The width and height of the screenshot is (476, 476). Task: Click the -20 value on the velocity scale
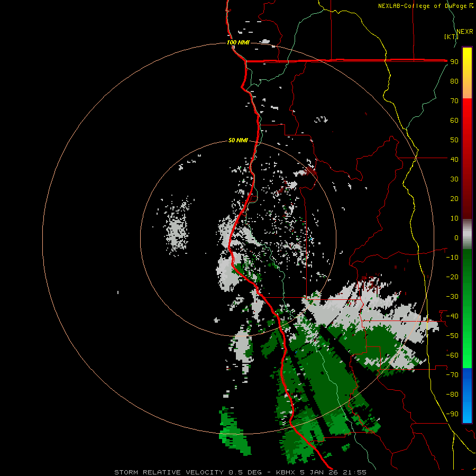click(x=452, y=277)
